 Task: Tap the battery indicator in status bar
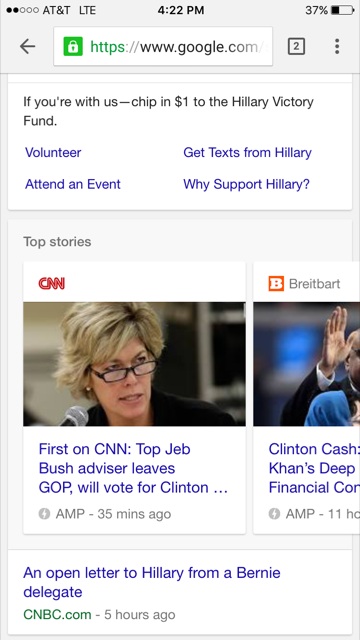pyautogui.click(x=342, y=10)
